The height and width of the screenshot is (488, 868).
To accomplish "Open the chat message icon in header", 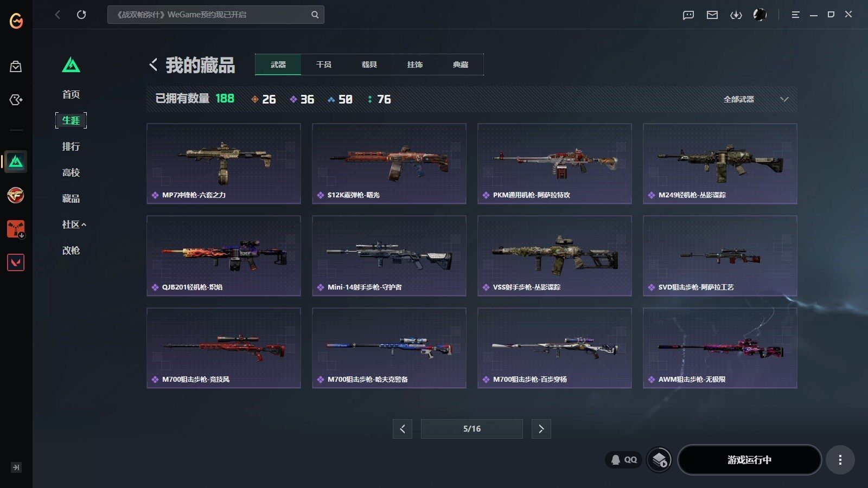I will click(688, 15).
